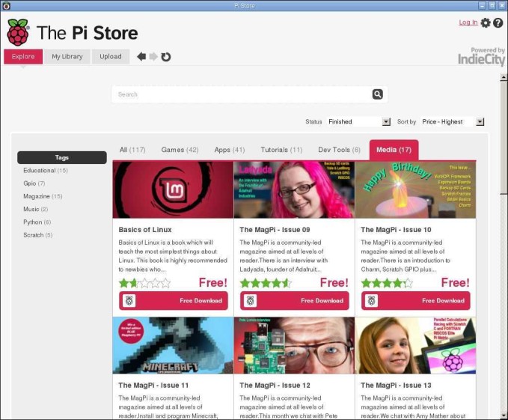508x420 pixels.
Task: Open the Sort by dropdown arrow
Action: (x=480, y=121)
